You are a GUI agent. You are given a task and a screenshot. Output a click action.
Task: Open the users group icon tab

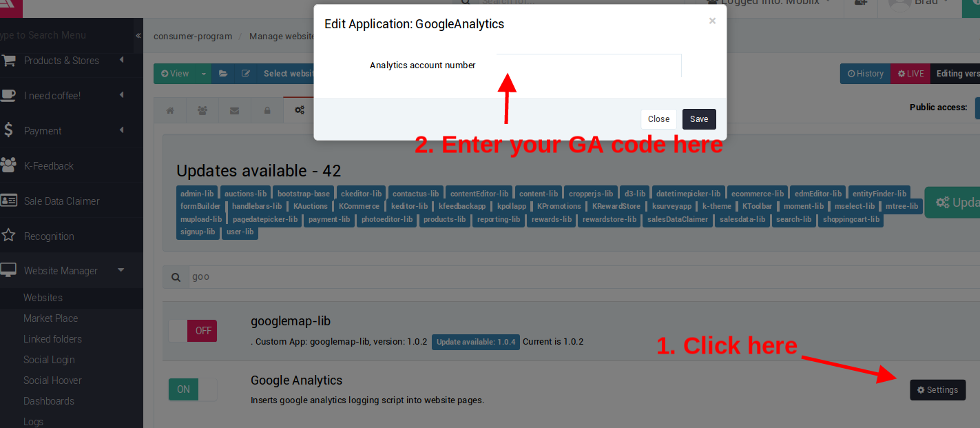tap(202, 110)
